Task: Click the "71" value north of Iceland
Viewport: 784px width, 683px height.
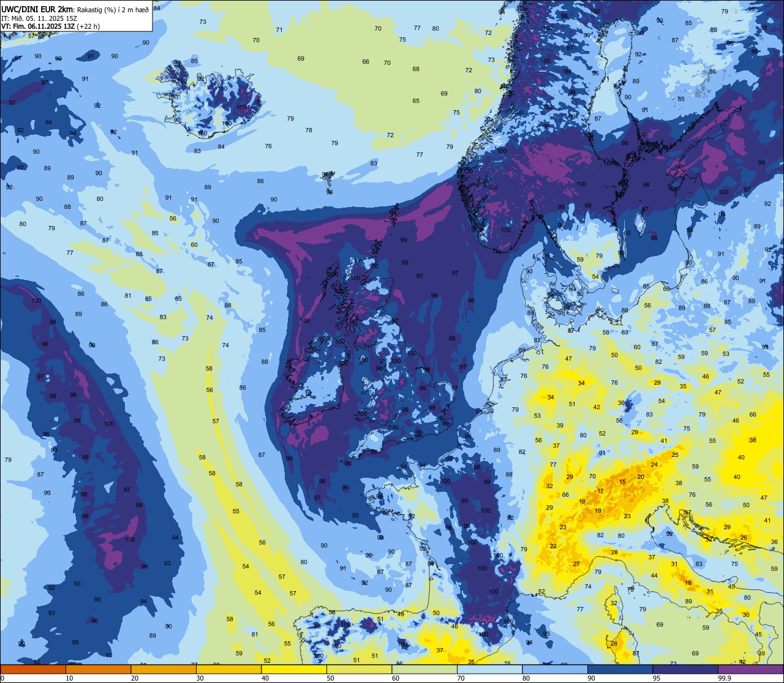Action: click(279, 29)
